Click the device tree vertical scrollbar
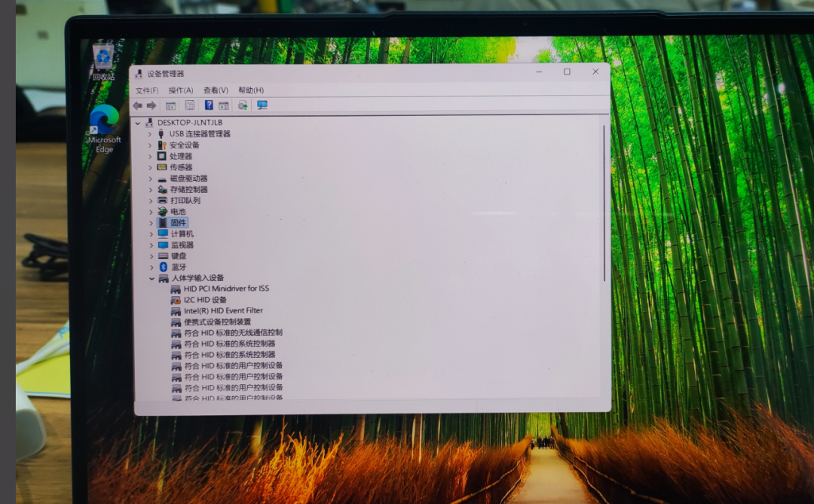Viewport: 814px width, 504px height. (604, 203)
